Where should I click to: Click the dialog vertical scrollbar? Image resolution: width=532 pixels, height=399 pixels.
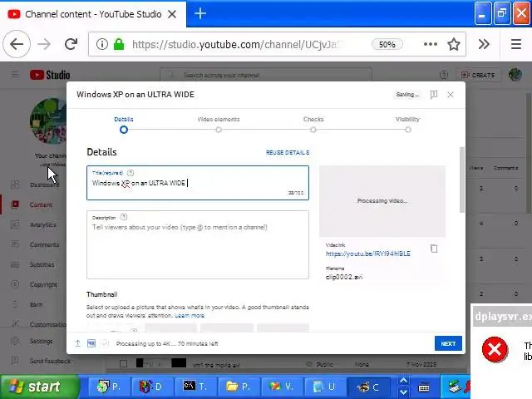pos(462,180)
